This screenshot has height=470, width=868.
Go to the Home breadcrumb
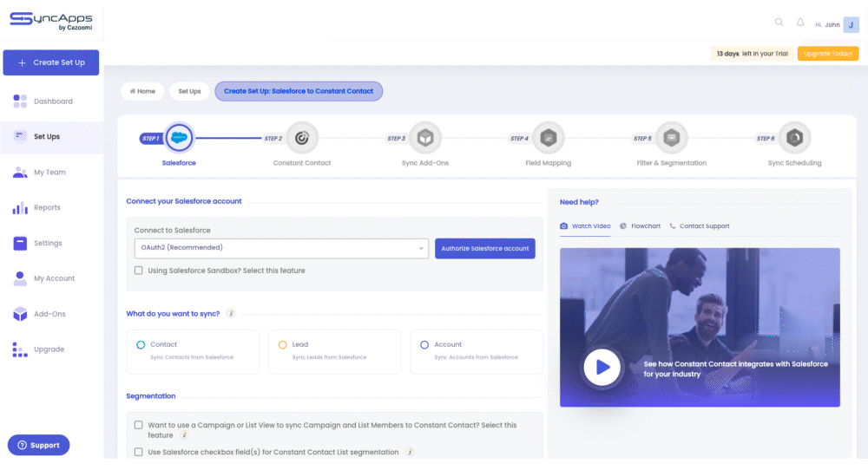pyautogui.click(x=142, y=91)
